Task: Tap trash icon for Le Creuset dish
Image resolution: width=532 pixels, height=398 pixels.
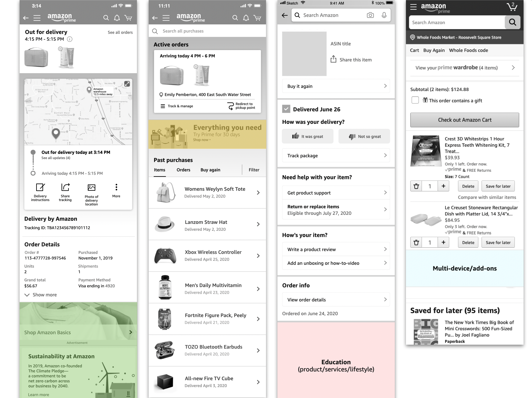Action: [x=416, y=243]
